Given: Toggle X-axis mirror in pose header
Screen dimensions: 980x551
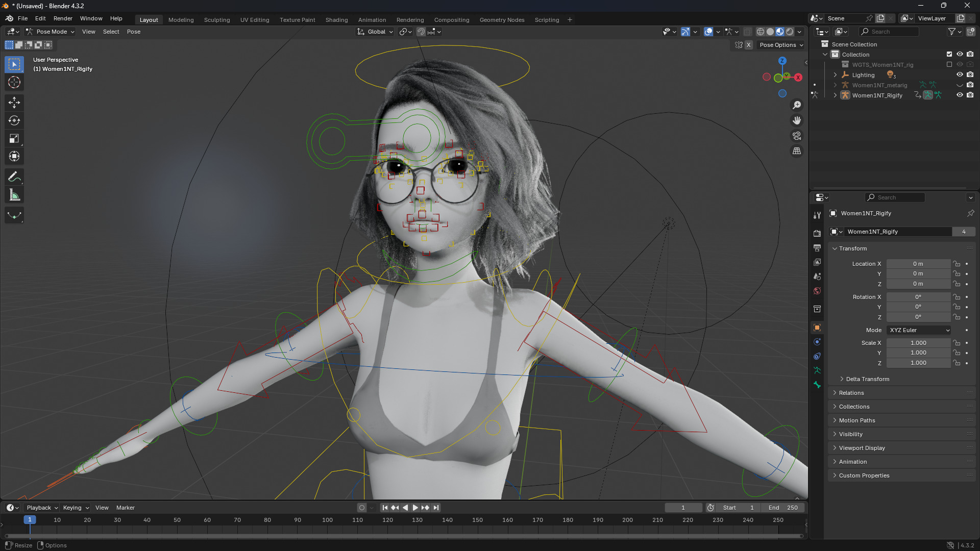Looking at the screenshot, I should [x=748, y=45].
